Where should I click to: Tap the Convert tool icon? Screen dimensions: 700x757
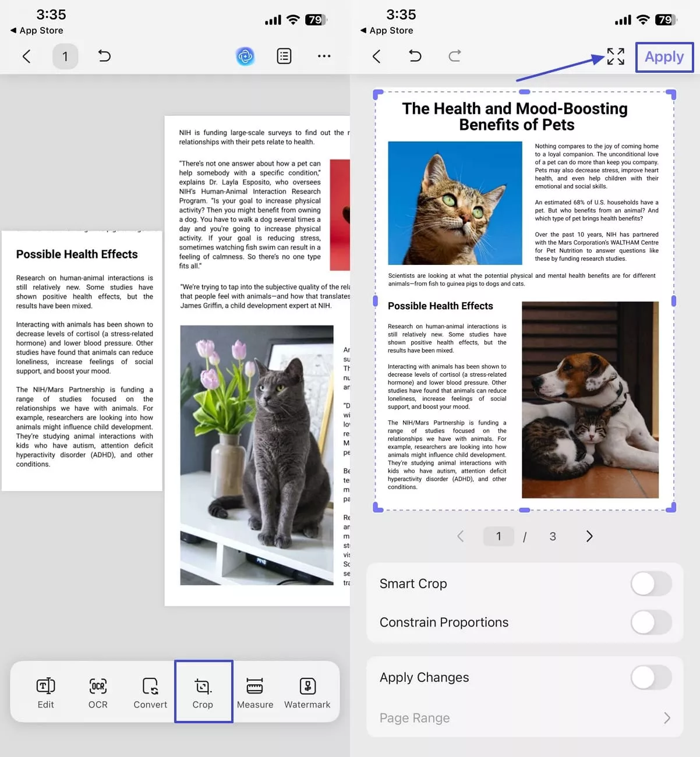[150, 692]
